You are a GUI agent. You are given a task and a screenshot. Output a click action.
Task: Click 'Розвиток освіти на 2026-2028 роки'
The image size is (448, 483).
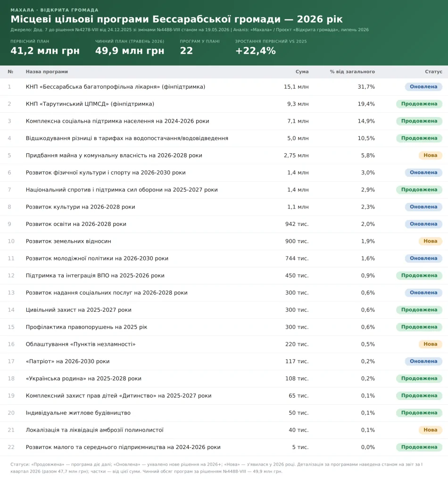pos(76,224)
